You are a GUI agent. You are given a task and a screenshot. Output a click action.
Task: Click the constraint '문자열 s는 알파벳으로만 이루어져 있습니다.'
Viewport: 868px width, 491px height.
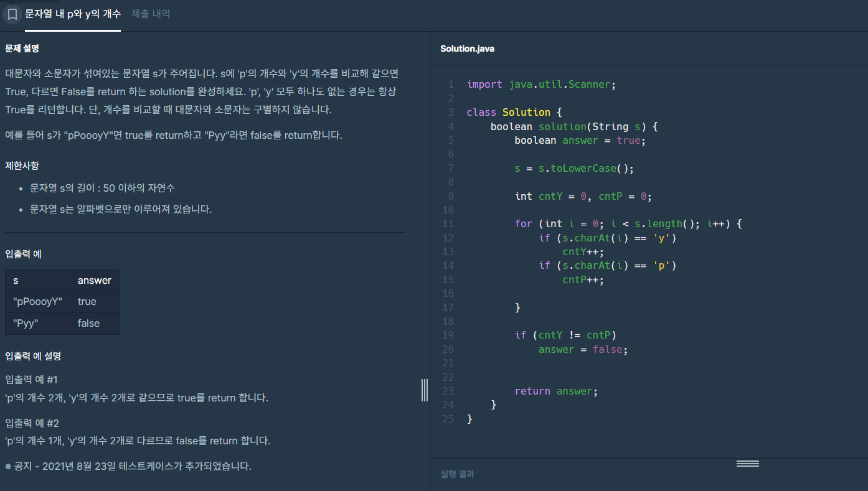(x=121, y=209)
